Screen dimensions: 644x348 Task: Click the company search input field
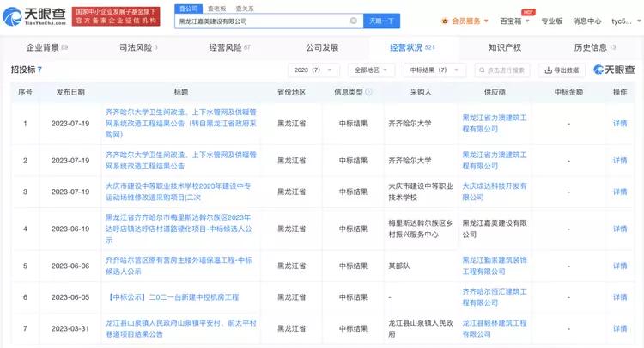tap(269, 21)
